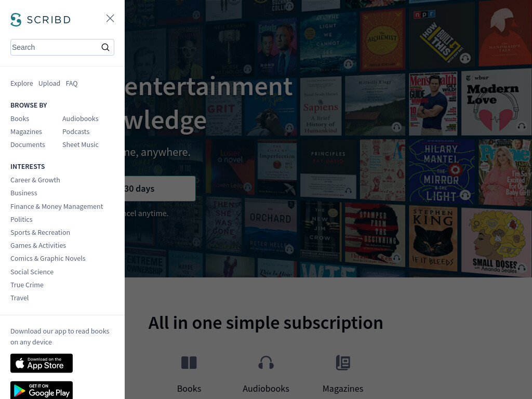Open Comics & Graphic Novels interest
The width and height of the screenshot is (532, 399).
tap(48, 259)
